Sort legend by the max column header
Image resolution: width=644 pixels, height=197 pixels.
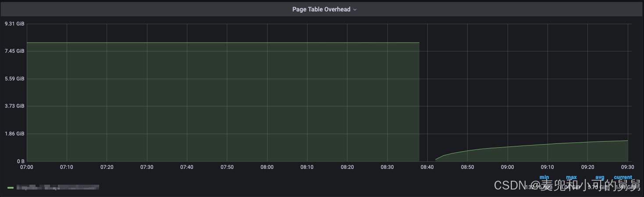point(571,177)
